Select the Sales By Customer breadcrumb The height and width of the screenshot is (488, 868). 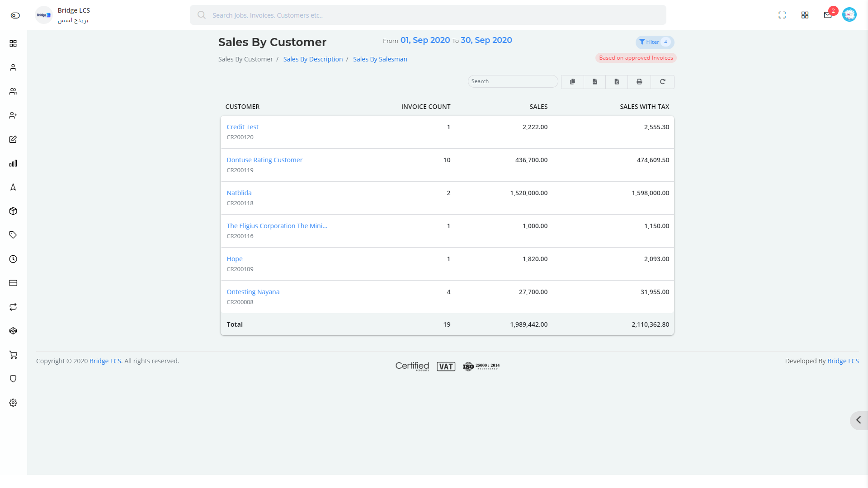point(245,59)
